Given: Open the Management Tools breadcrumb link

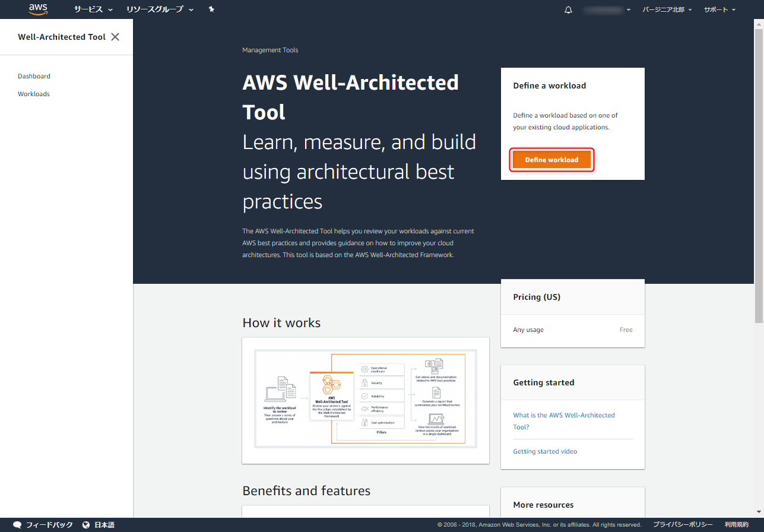Looking at the screenshot, I should point(270,50).
